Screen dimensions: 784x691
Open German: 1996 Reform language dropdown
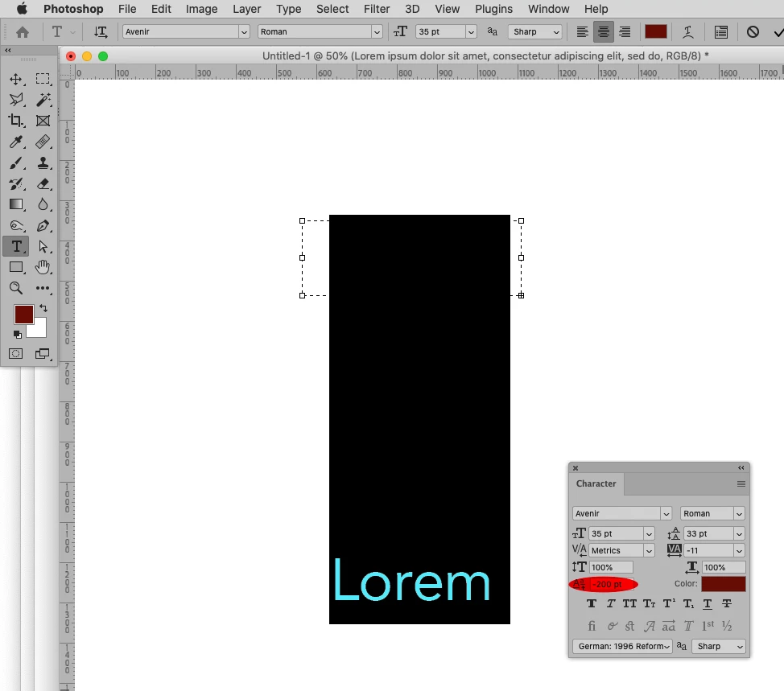click(x=622, y=646)
